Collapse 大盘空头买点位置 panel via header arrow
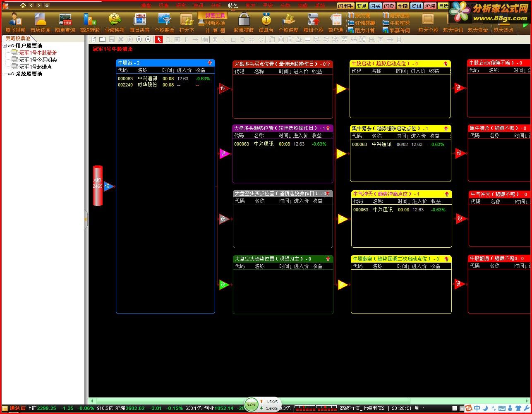The width and height of the screenshot is (532, 414). (x=328, y=194)
